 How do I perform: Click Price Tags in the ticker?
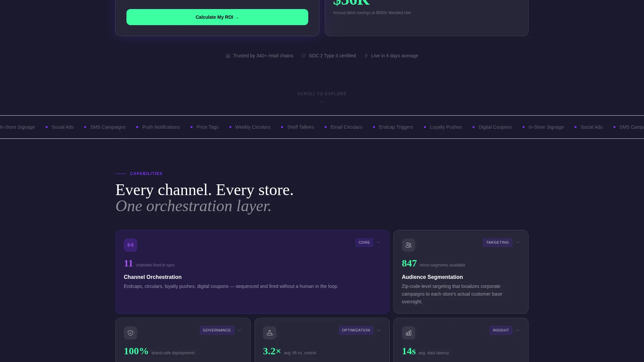click(207, 127)
